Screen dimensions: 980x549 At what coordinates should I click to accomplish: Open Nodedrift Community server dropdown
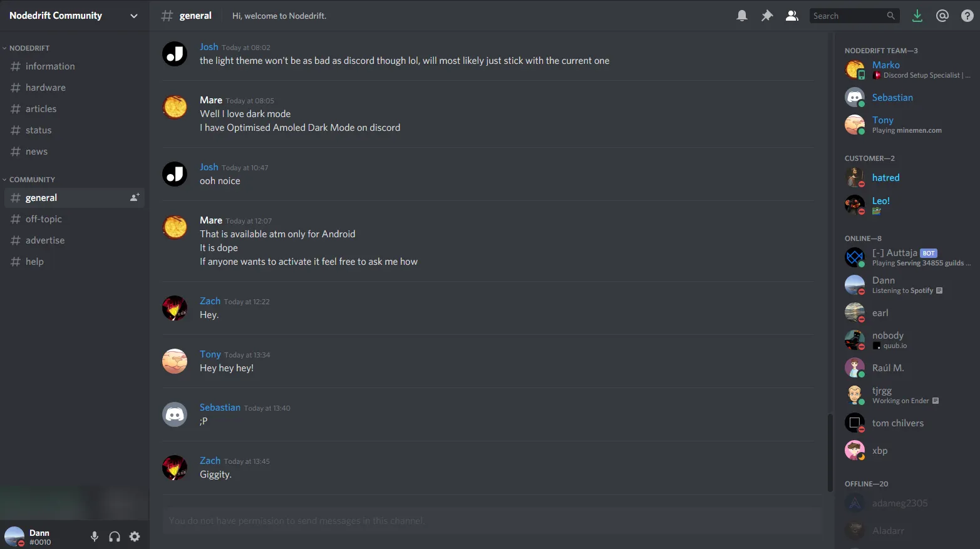click(133, 16)
